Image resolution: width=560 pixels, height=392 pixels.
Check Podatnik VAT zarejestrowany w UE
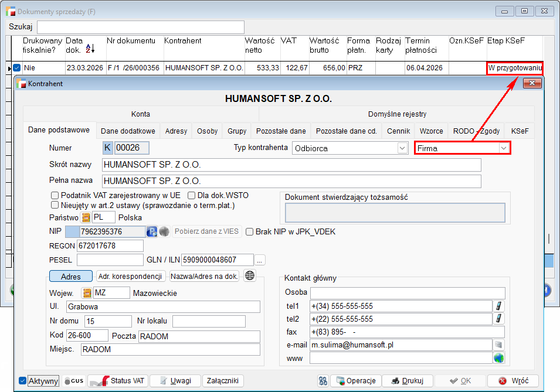(x=55, y=195)
